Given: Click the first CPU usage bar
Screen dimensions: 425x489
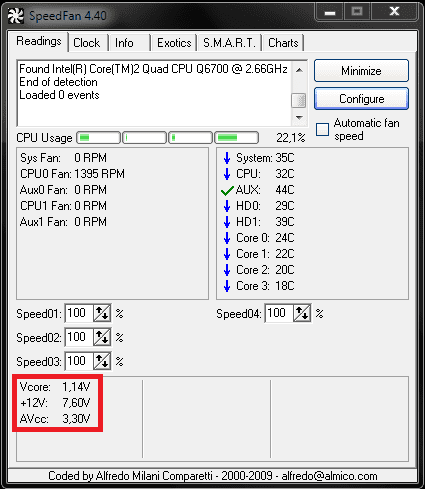Looking at the screenshot, I should click(x=98, y=138).
